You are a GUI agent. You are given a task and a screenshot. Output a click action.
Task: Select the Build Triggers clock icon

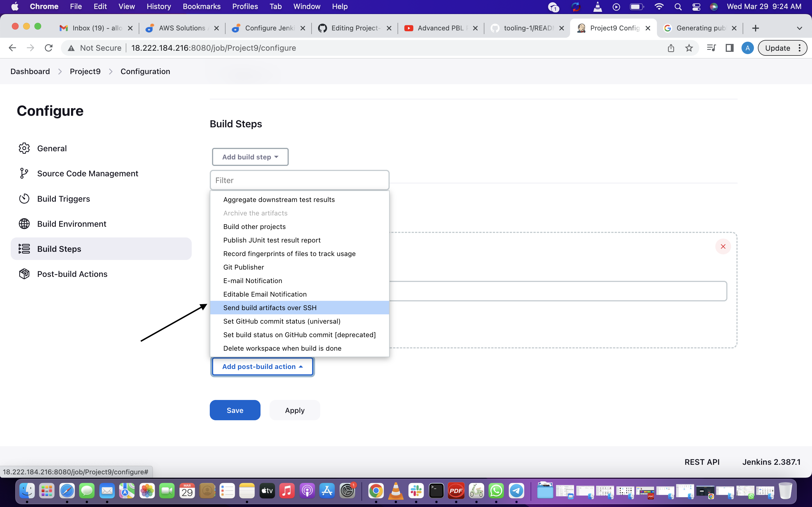click(x=24, y=199)
